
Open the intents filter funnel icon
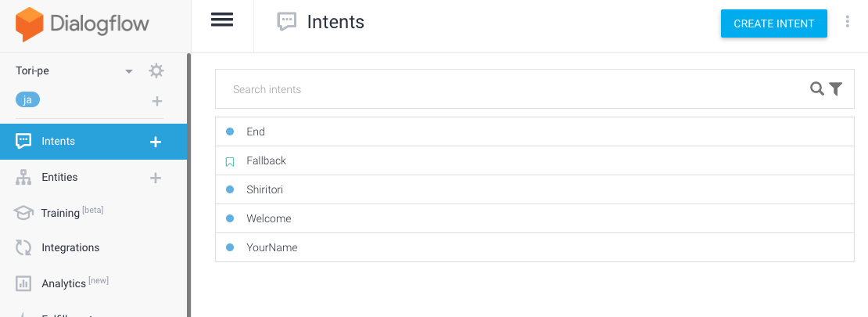(x=835, y=88)
